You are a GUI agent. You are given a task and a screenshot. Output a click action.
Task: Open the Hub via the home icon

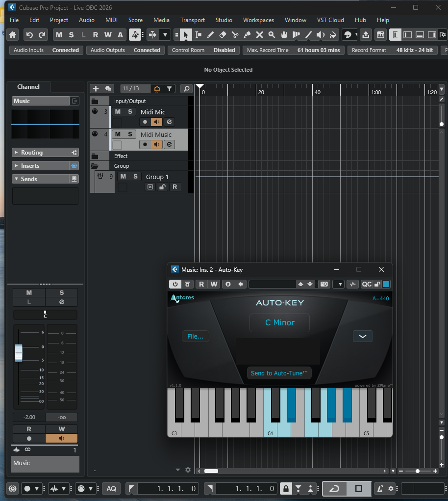coord(13,35)
